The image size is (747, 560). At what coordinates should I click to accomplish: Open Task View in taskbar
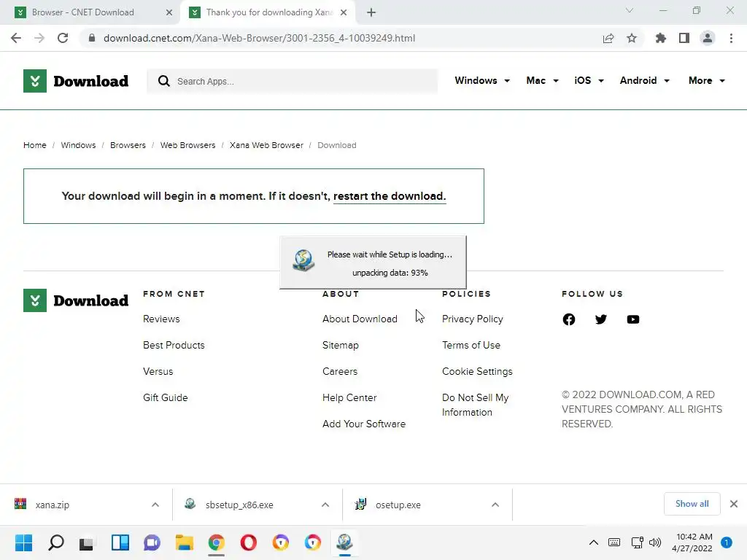click(x=88, y=542)
